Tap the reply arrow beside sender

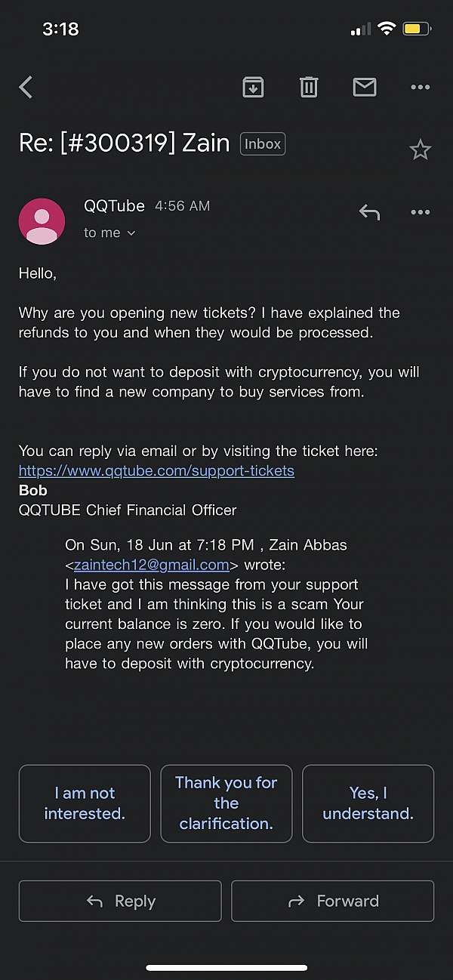point(369,212)
